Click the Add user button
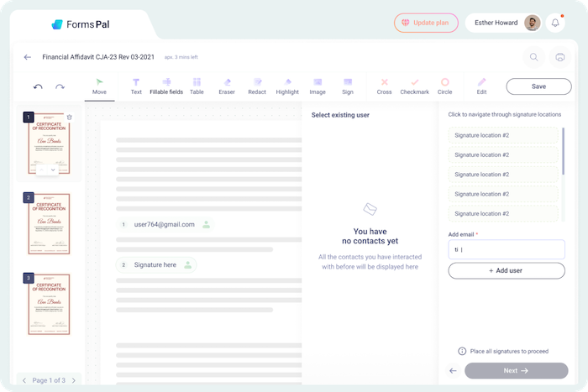Image resolution: width=588 pixels, height=392 pixels. [x=507, y=270]
